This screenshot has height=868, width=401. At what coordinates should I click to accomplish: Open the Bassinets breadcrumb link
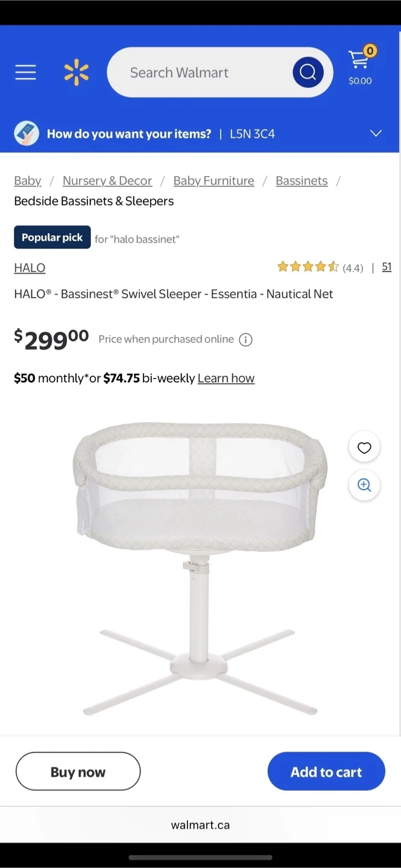(x=302, y=181)
